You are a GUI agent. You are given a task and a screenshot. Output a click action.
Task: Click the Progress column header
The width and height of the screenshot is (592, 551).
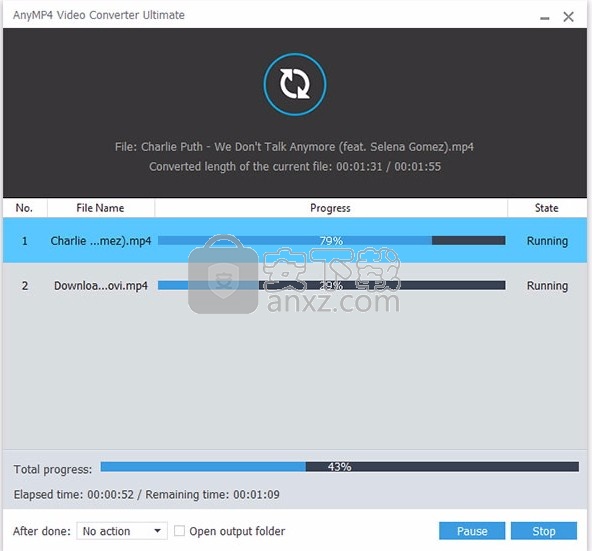(x=330, y=208)
